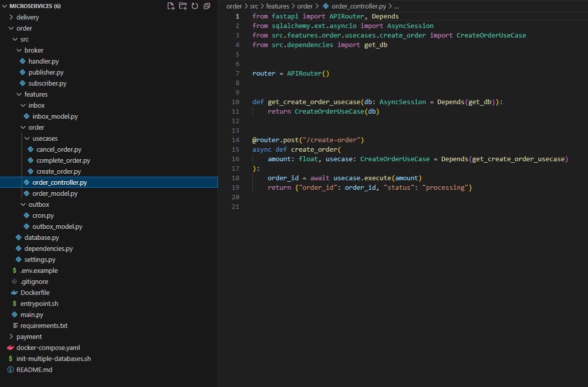Click the Python icon beside complete_order.py
588x387 pixels.
(x=31, y=160)
